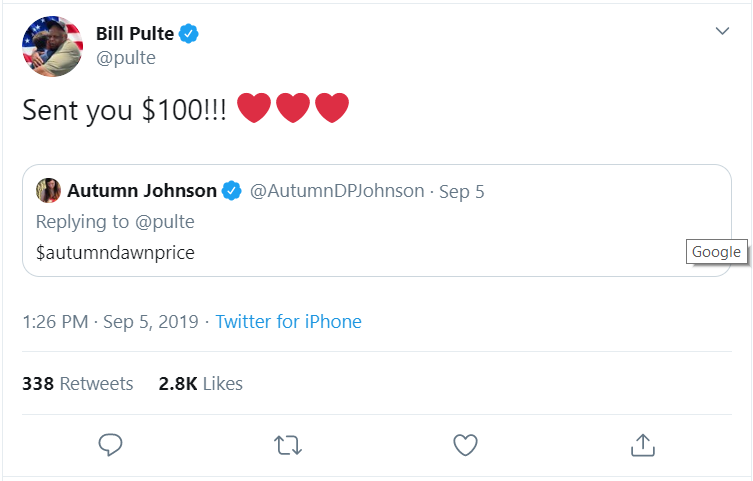The image size is (753, 481).
Task: Click the @AutumnDPJohnson handle
Action: coord(336,191)
